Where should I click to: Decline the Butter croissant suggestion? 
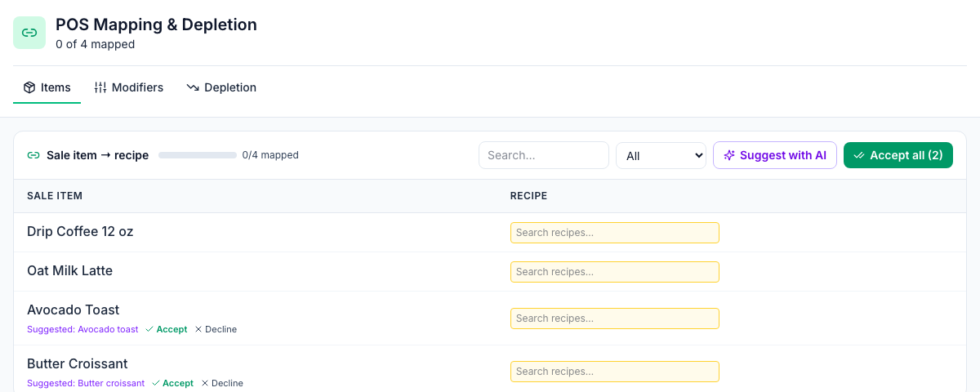pyautogui.click(x=222, y=384)
